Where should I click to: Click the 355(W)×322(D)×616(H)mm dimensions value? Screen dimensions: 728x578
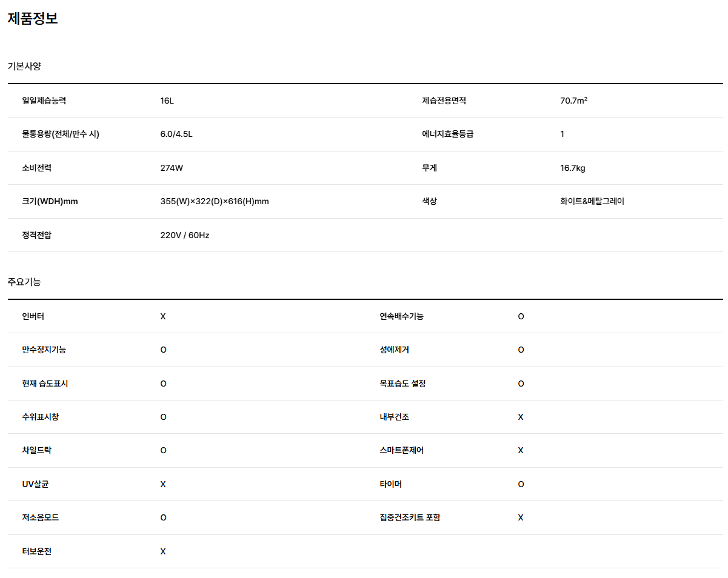215,201
